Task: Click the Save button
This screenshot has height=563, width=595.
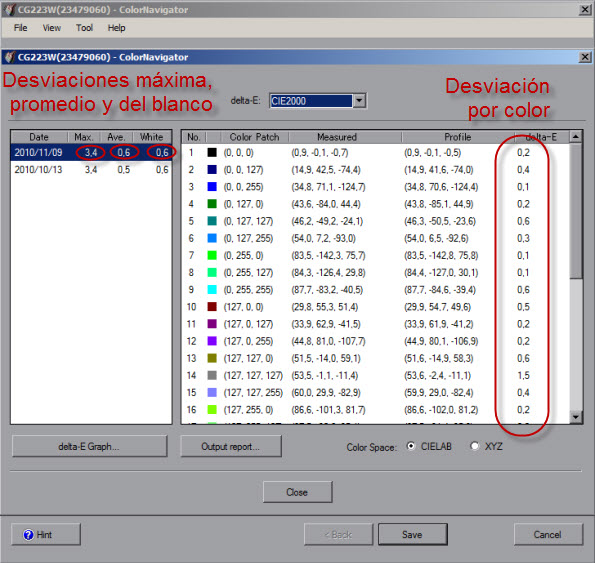Action: point(412,535)
